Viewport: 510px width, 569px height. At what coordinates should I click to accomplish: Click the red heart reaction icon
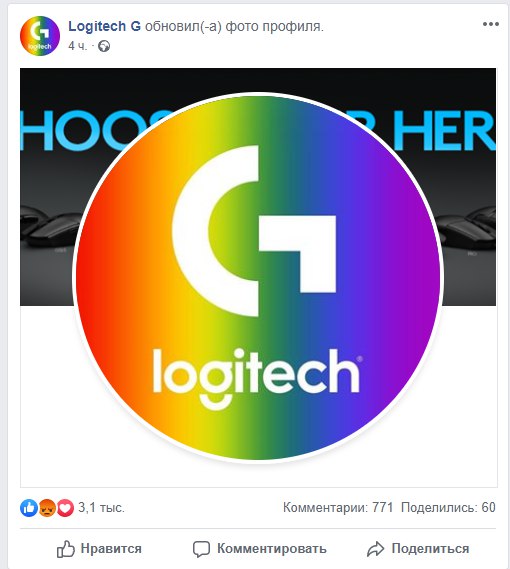(x=65, y=508)
